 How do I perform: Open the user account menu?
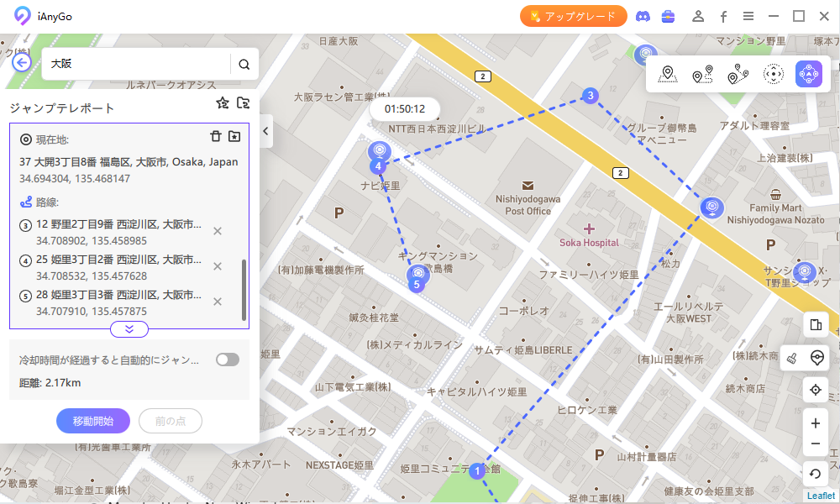click(697, 16)
